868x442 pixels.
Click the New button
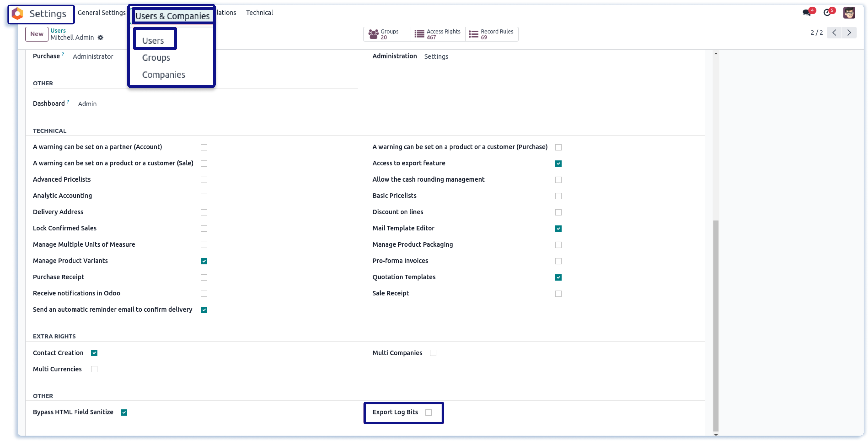pyautogui.click(x=37, y=34)
